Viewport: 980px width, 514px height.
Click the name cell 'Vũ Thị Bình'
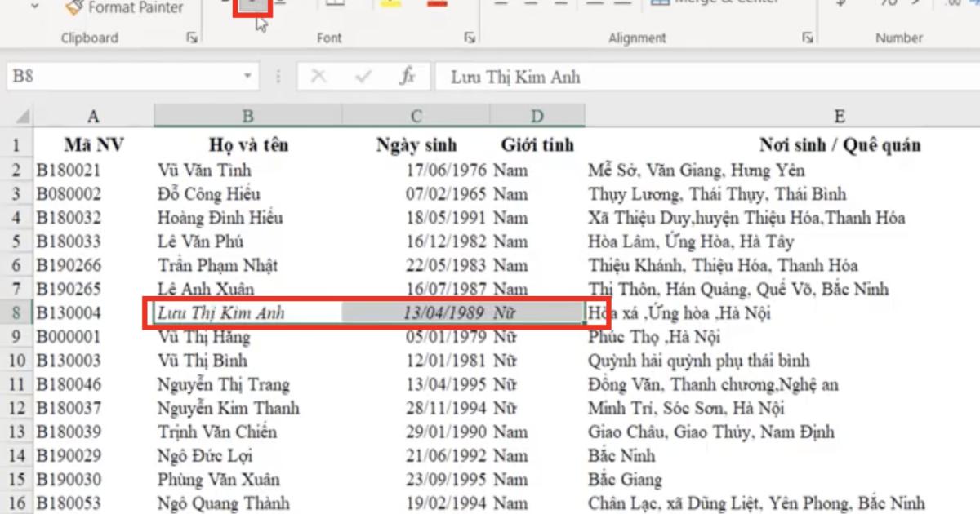(x=247, y=361)
